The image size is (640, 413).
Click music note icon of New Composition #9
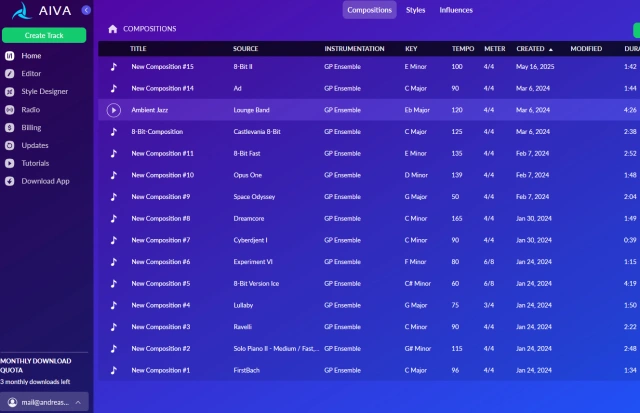point(114,197)
